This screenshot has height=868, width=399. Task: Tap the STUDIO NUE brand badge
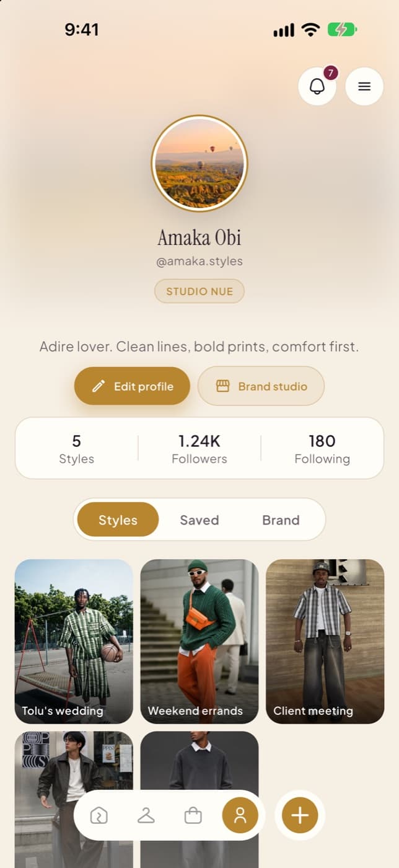tap(199, 291)
